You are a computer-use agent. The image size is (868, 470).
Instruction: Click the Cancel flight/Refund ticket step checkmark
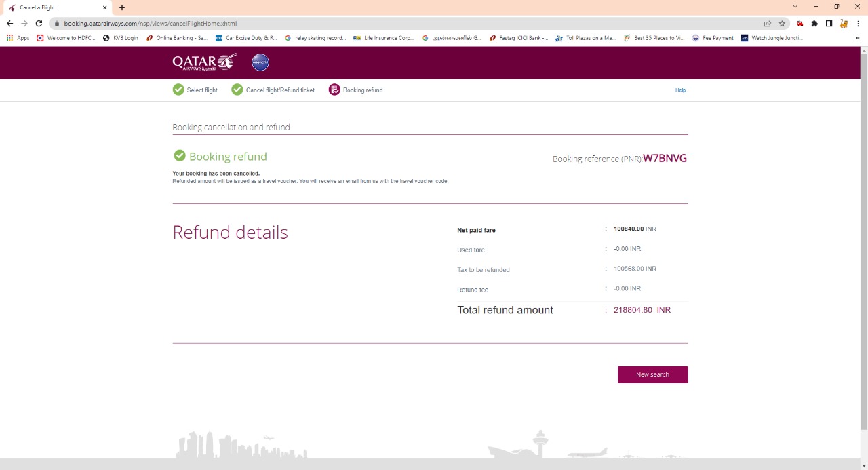pyautogui.click(x=237, y=90)
